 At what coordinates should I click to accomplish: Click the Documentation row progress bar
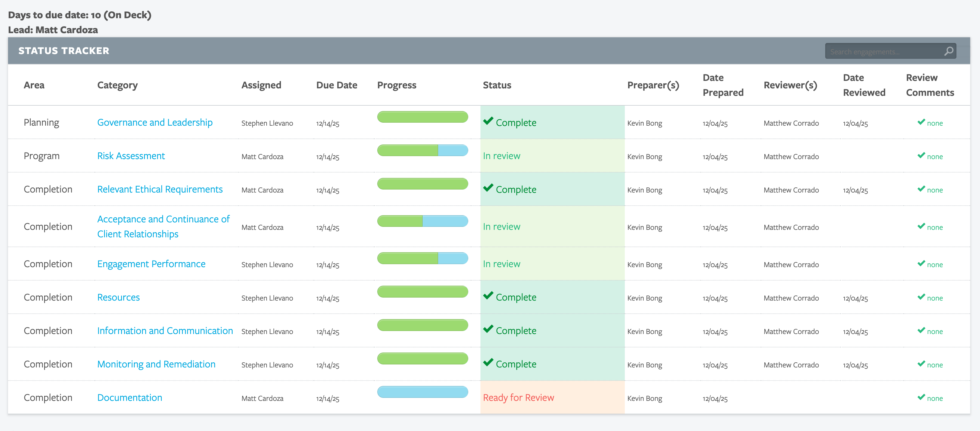tap(422, 392)
